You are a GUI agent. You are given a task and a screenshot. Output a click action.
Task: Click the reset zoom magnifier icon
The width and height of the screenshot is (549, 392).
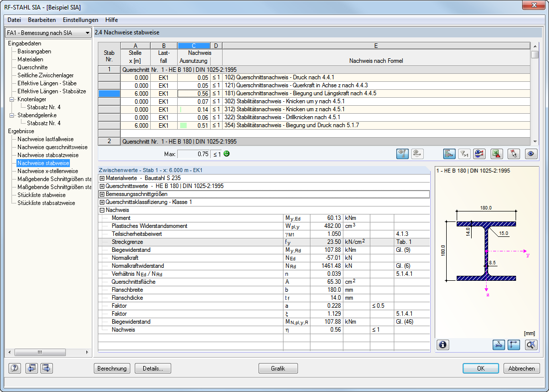[531, 345]
